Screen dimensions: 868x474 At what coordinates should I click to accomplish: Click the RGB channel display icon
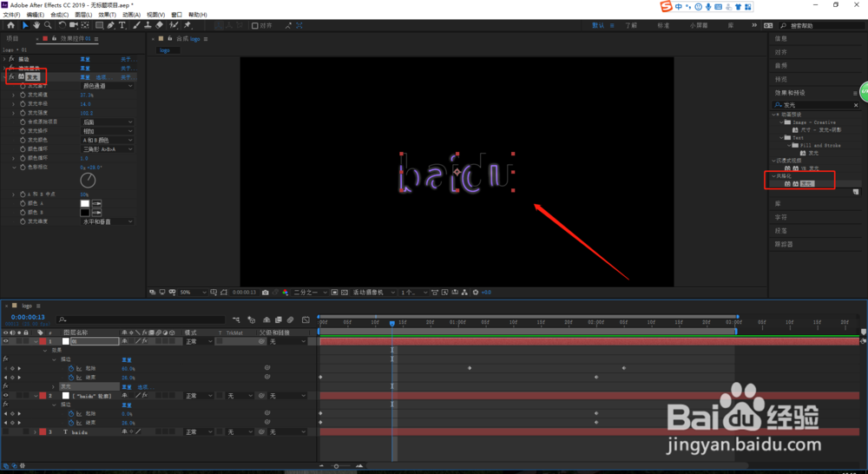[285, 293]
